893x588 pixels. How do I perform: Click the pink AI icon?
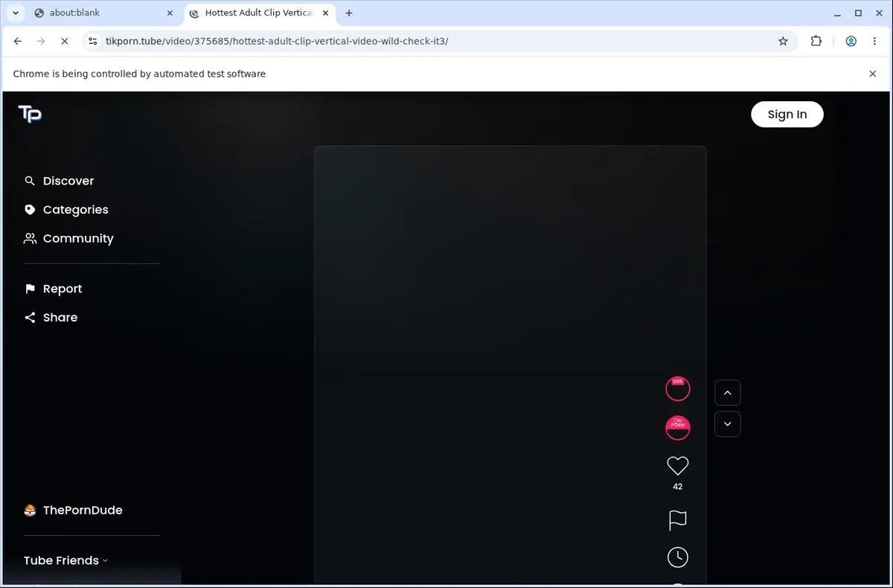click(x=677, y=428)
